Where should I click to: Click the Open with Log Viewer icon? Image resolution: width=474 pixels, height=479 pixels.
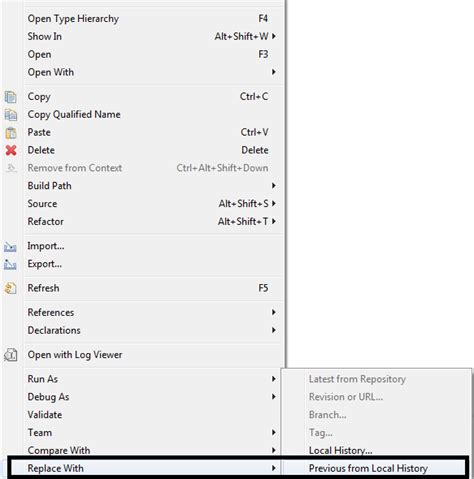point(11,355)
